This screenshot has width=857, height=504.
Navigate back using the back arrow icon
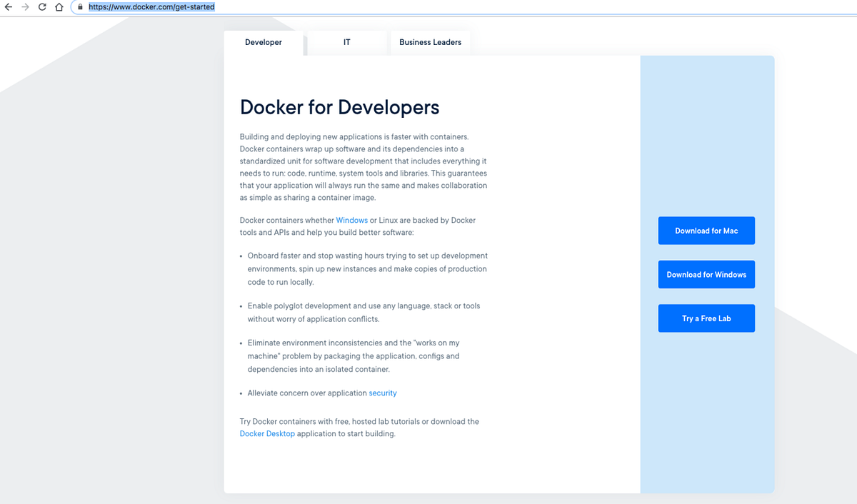(x=9, y=7)
